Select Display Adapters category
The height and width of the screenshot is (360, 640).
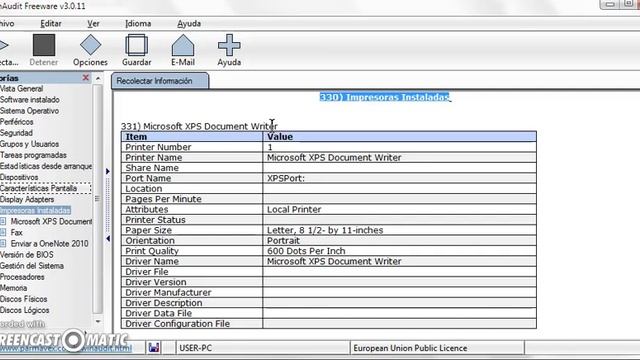pos(27,199)
